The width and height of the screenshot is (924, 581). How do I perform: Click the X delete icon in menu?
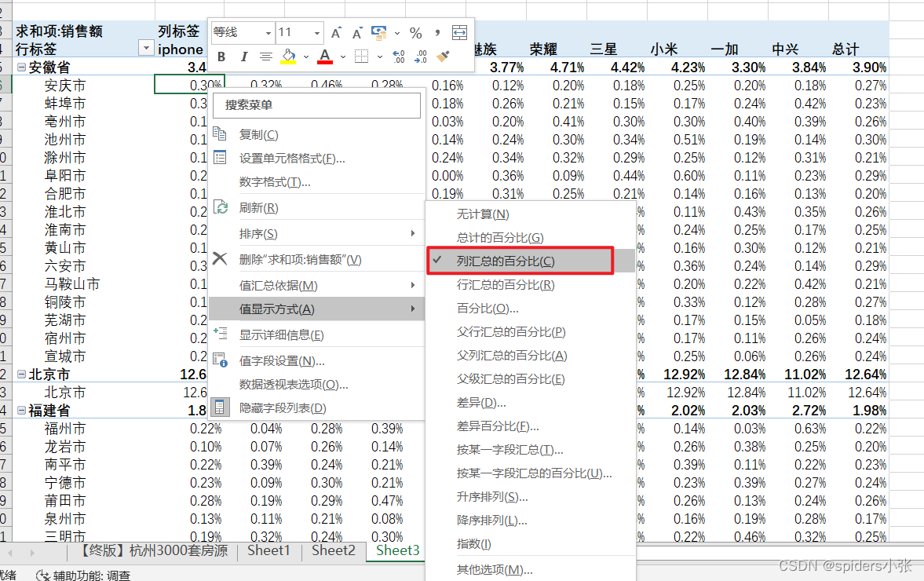click(x=220, y=258)
